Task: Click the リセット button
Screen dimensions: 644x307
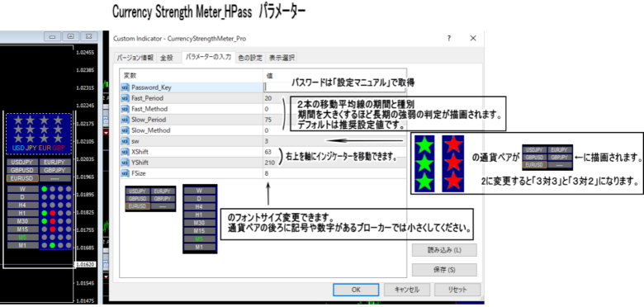Action: (x=457, y=290)
